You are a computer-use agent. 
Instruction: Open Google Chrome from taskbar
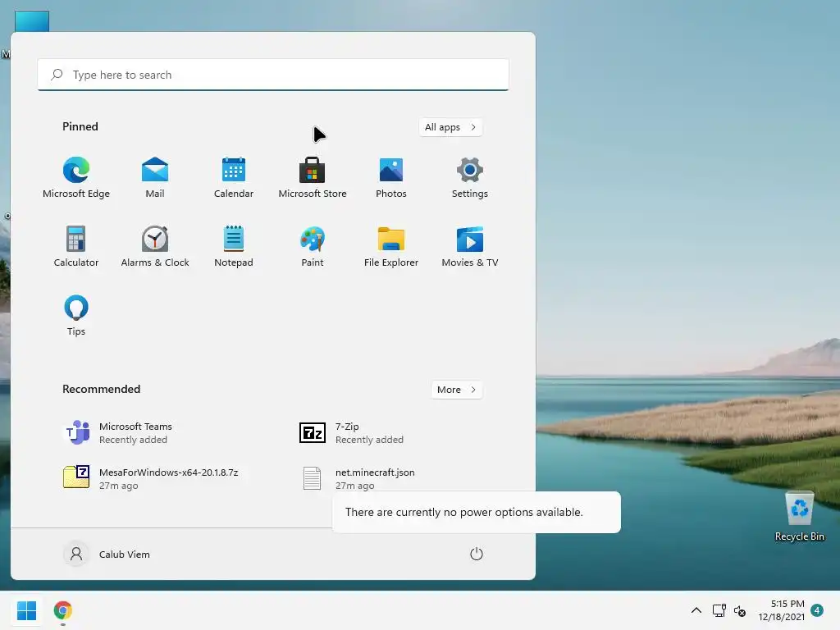pyautogui.click(x=62, y=610)
